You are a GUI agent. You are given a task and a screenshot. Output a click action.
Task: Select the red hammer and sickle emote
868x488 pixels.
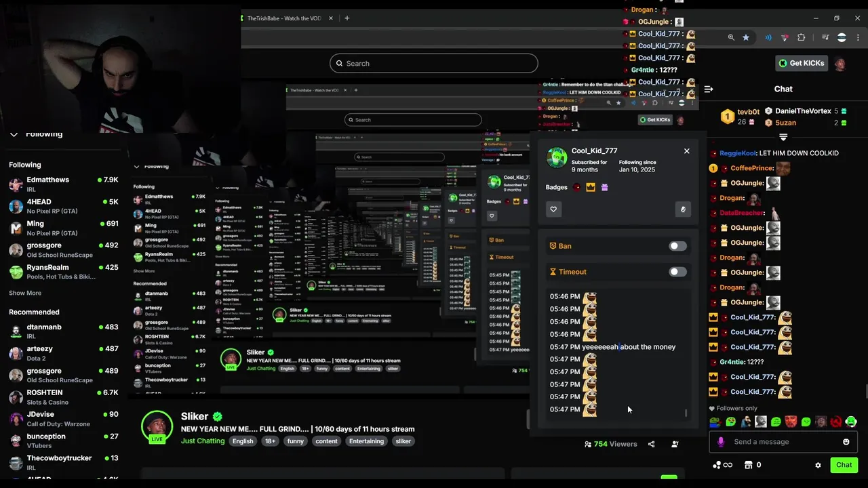[x=836, y=422]
